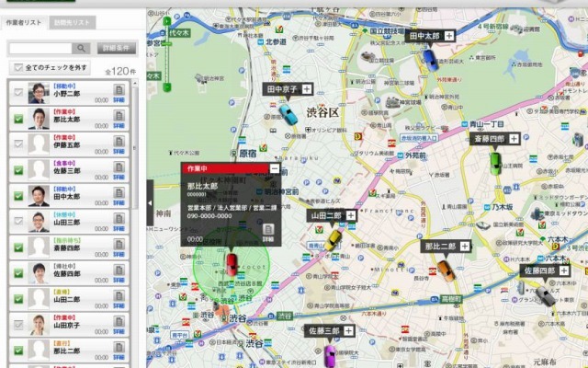The image size is (588, 368).
Task: Click the map zoom-in button atop slider
Action: pyautogui.click(x=167, y=21)
